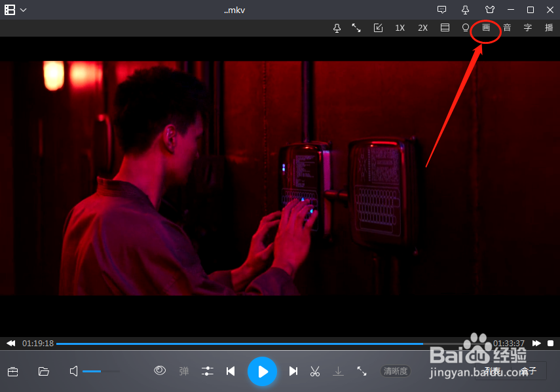Go to previous video
This screenshot has width=560, height=392.
pos(231,371)
